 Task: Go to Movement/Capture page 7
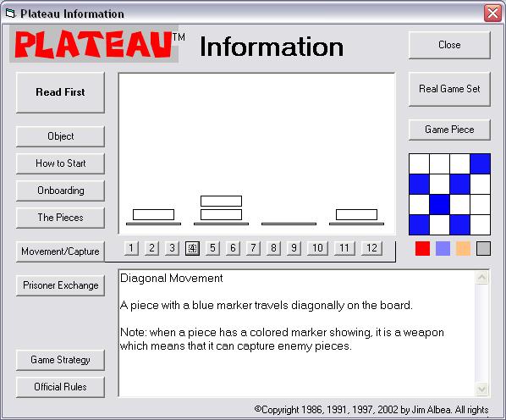tap(253, 248)
